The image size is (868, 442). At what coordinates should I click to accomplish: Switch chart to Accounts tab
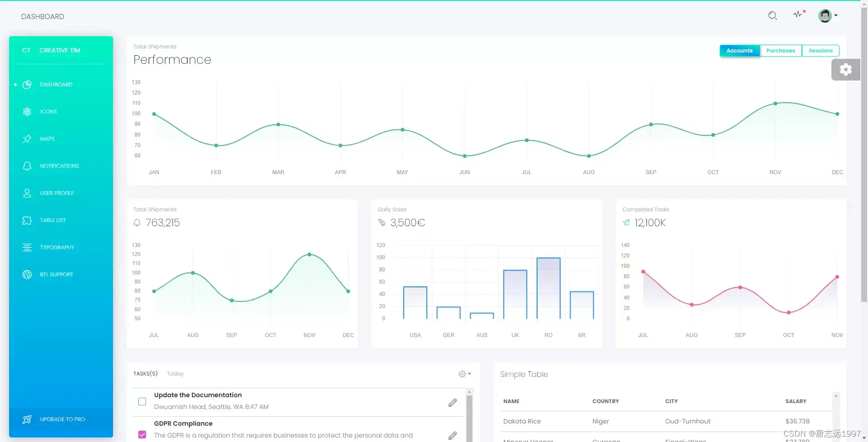click(x=740, y=51)
